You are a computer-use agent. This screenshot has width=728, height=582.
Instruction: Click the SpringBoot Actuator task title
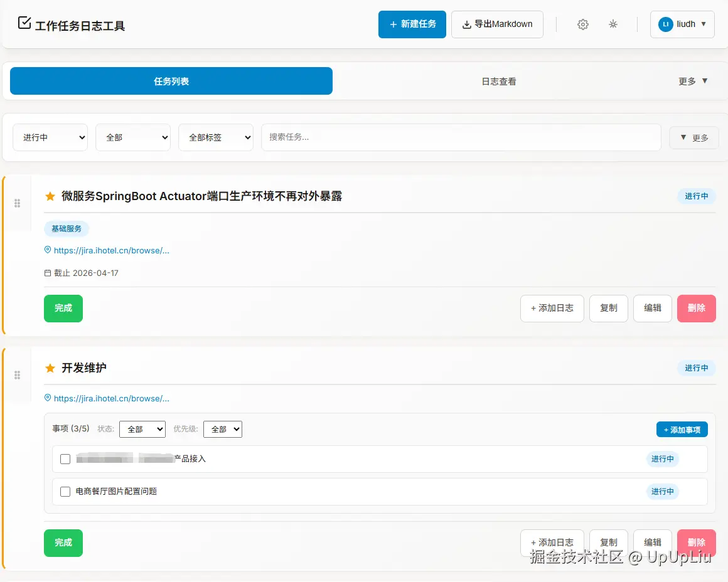201,196
